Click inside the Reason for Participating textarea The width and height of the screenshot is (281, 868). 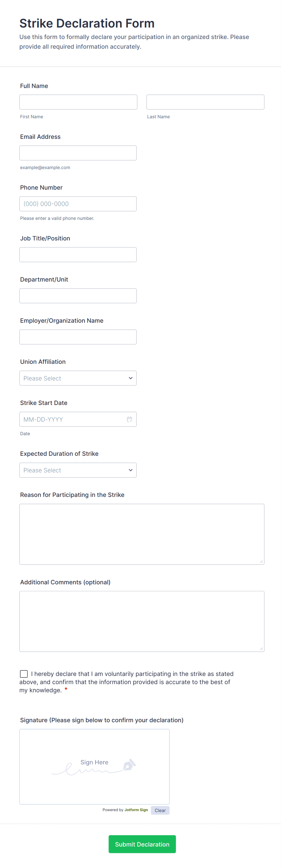[x=142, y=534]
